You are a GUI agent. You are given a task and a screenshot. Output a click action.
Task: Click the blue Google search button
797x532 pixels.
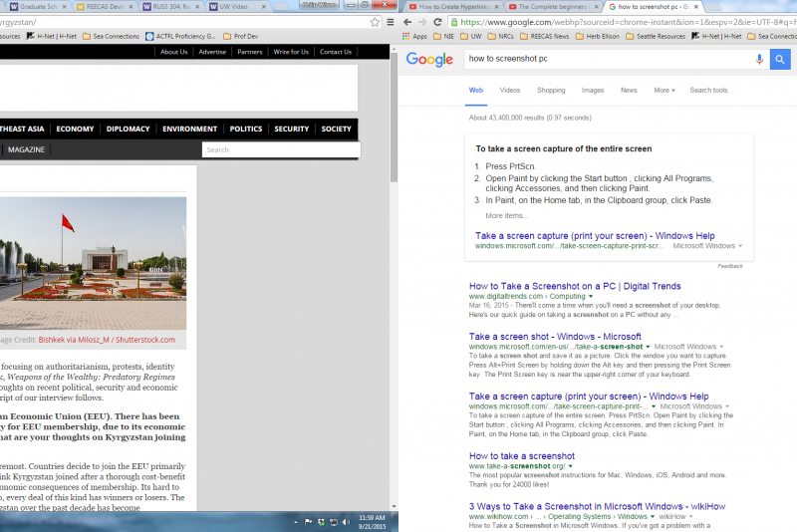(780, 60)
